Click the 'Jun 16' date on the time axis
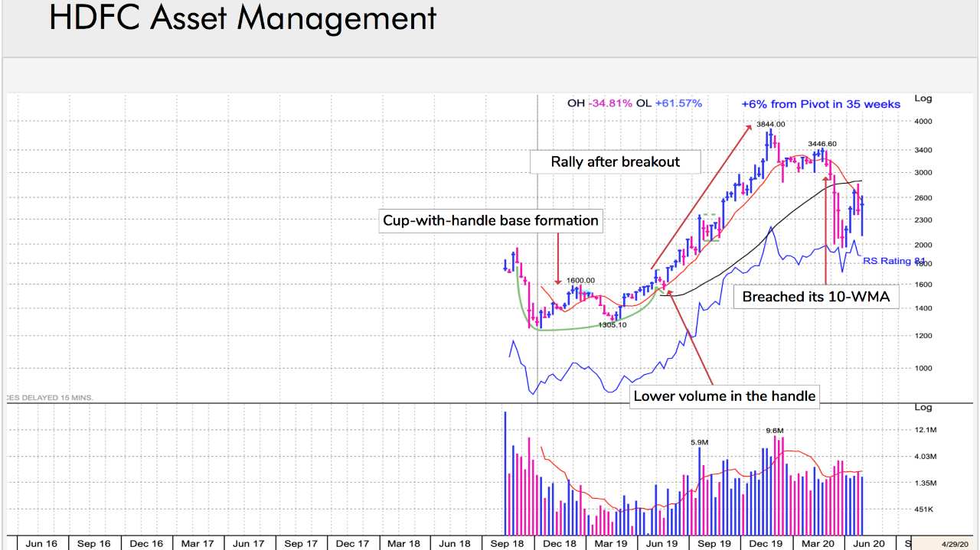980x550 pixels. click(41, 544)
